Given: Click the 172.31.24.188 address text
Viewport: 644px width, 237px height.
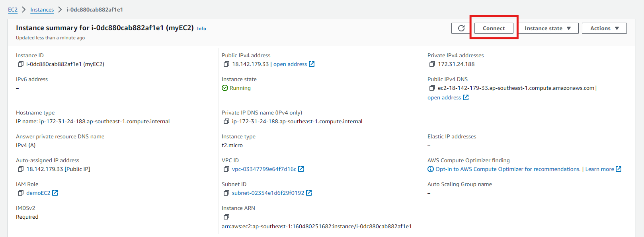Looking at the screenshot, I should tap(456, 64).
